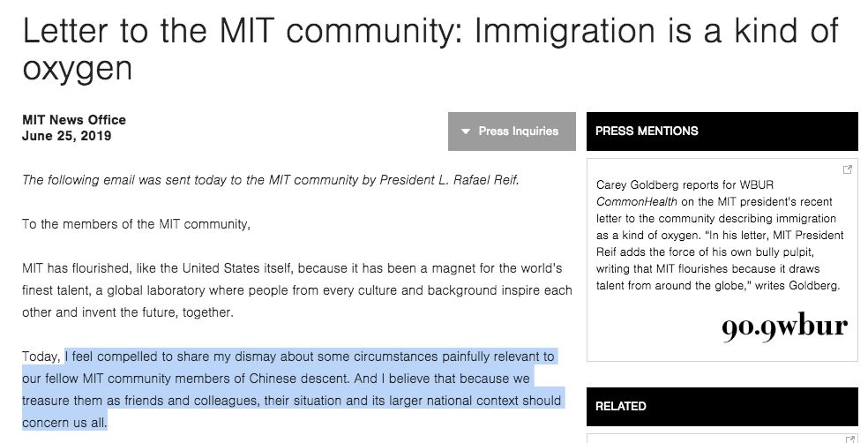The image size is (868, 443).
Task: Click the MIT News Office byline
Action: pos(74,120)
